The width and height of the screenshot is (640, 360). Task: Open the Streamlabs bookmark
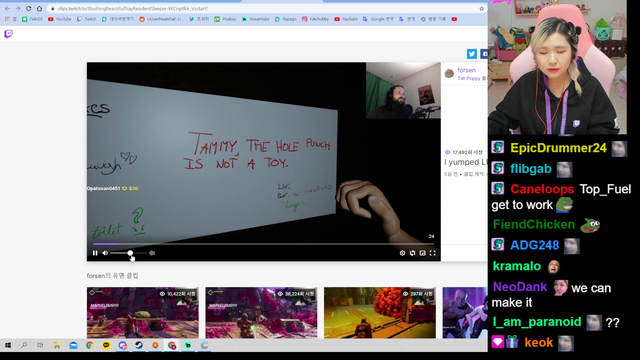[256, 19]
